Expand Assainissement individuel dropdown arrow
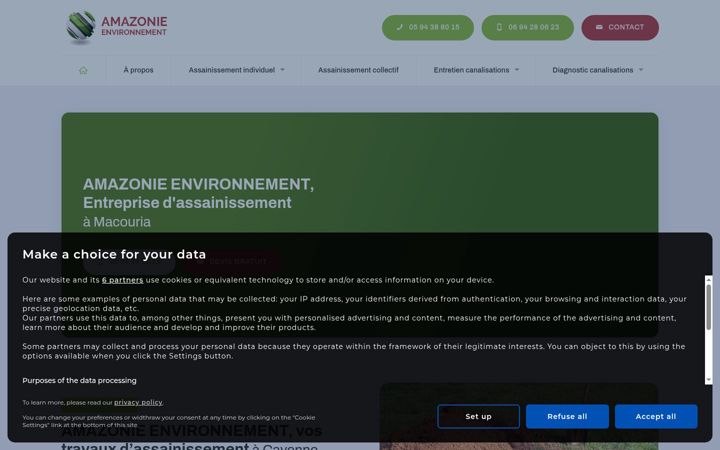 tap(282, 70)
